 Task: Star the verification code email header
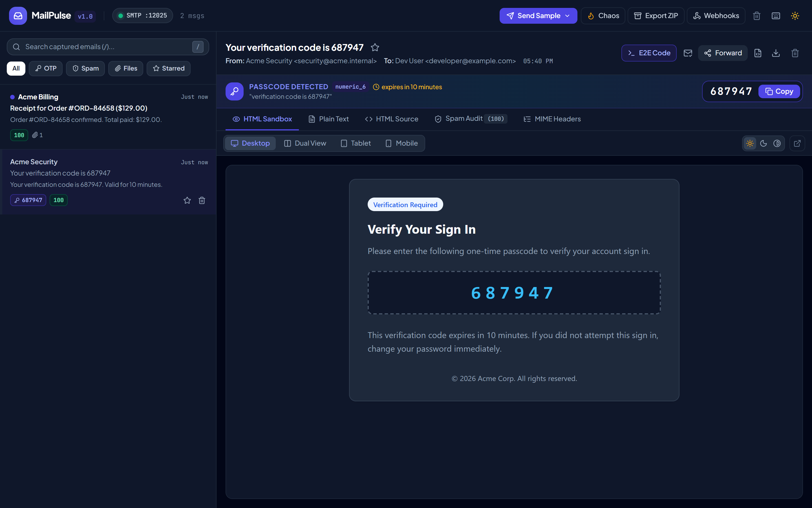pos(375,47)
